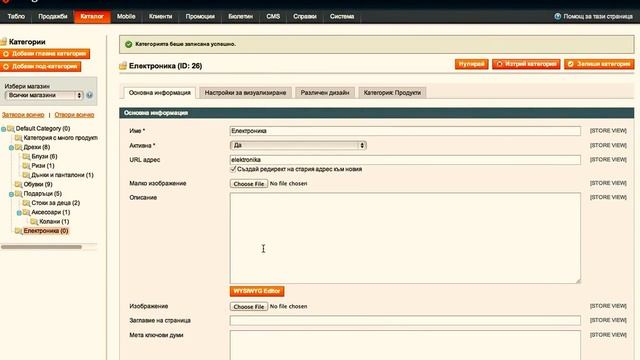This screenshot has width=640, height=360.
Task: Open the Продажби menu
Action: 53,16
